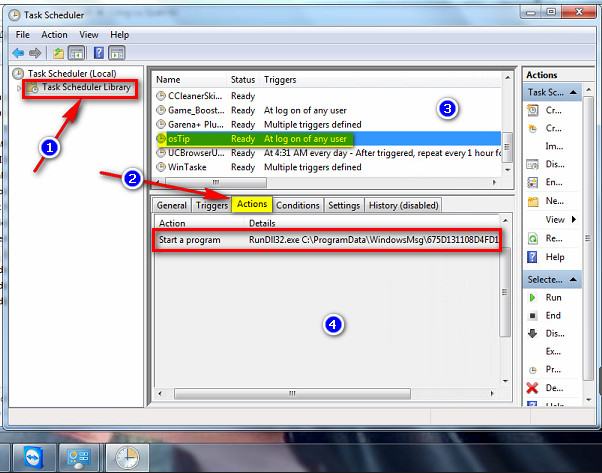Expand the Task Scheduler Library tree node
The width and height of the screenshot is (602, 473).
click(19, 88)
